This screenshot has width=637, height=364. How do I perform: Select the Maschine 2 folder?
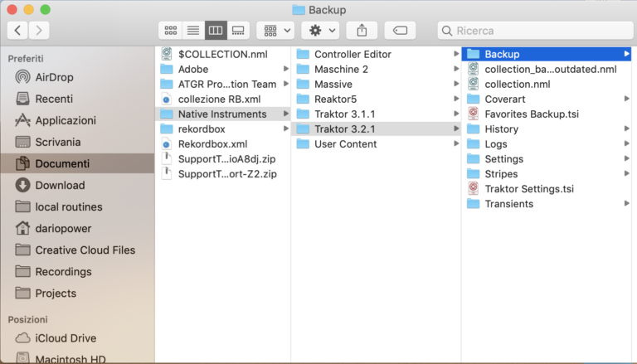click(x=377, y=69)
